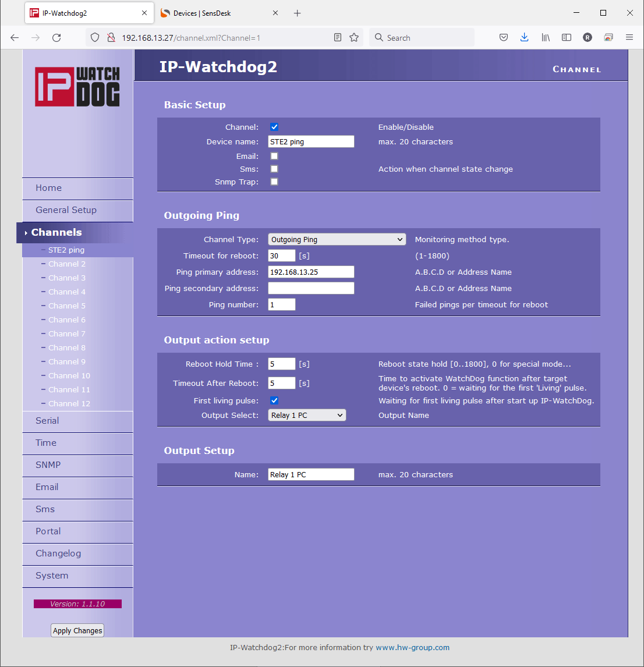644x667 pixels.
Task: Visit the www.hw-group.com link
Action: click(412, 647)
